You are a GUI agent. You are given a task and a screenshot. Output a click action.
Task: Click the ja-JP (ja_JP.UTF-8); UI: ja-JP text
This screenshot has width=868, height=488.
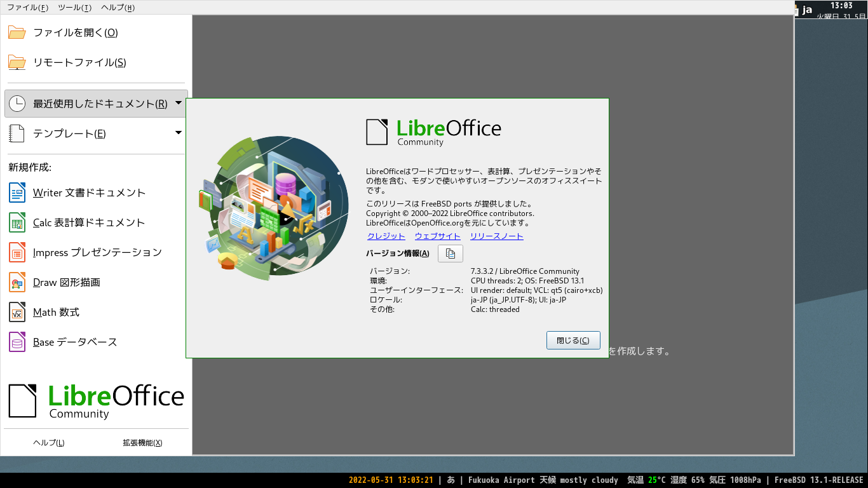pyautogui.click(x=519, y=300)
